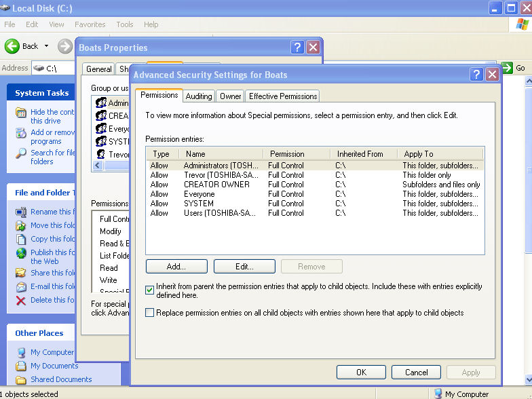532x399 pixels.
Task: Click the Move this folder icon
Action: pos(21,225)
